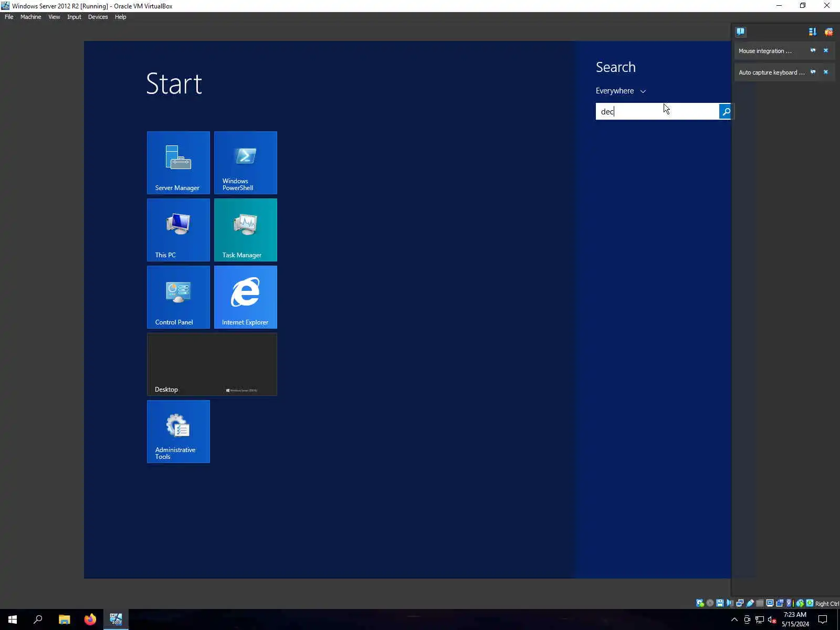Click the magnifier search button
840x630 pixels.
point(725,111)
